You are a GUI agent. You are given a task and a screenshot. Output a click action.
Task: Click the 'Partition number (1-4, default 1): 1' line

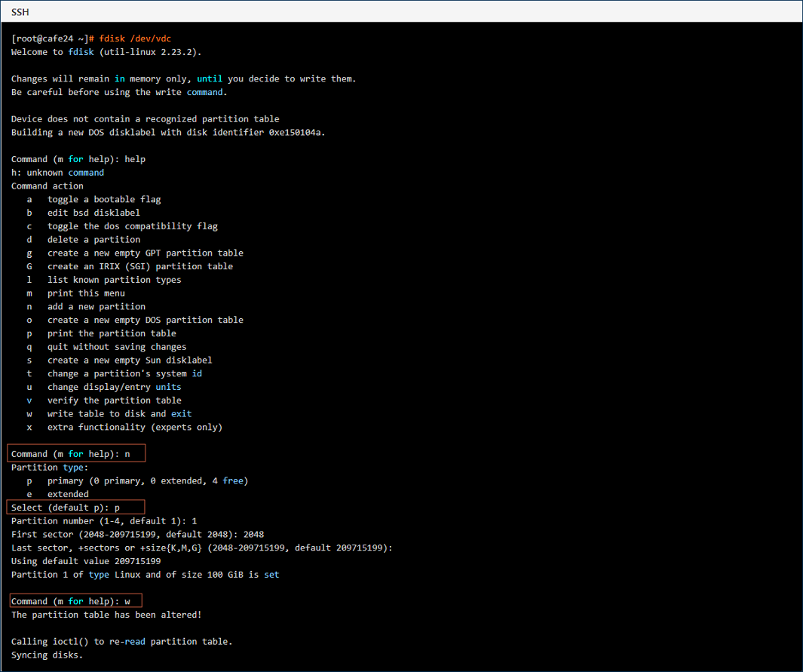coord(104,521)
